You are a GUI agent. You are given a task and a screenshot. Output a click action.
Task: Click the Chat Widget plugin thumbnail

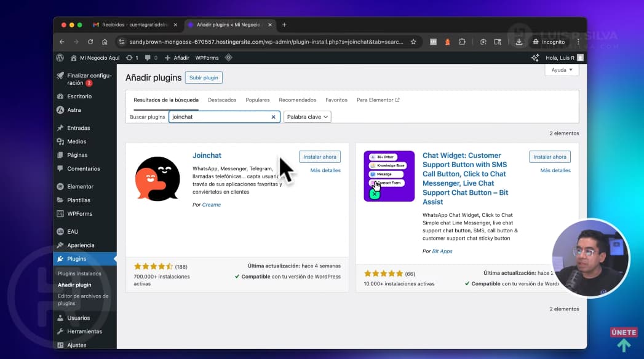coord(389,176)
